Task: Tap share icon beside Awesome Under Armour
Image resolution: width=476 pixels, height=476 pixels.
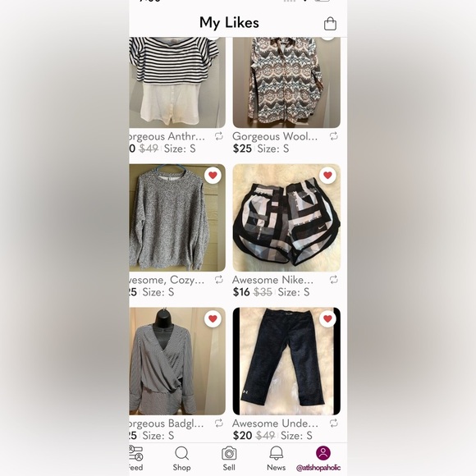Action: coord(334,423)
